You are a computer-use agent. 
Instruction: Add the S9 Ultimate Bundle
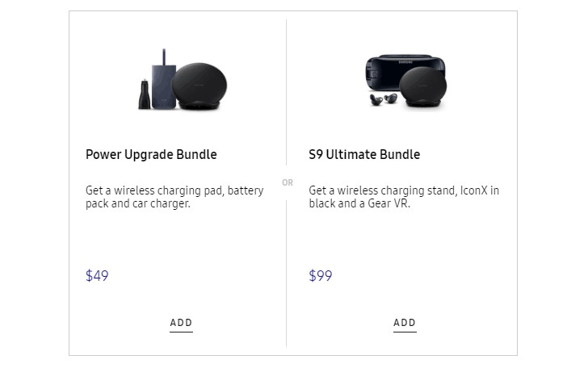[405, 323]
